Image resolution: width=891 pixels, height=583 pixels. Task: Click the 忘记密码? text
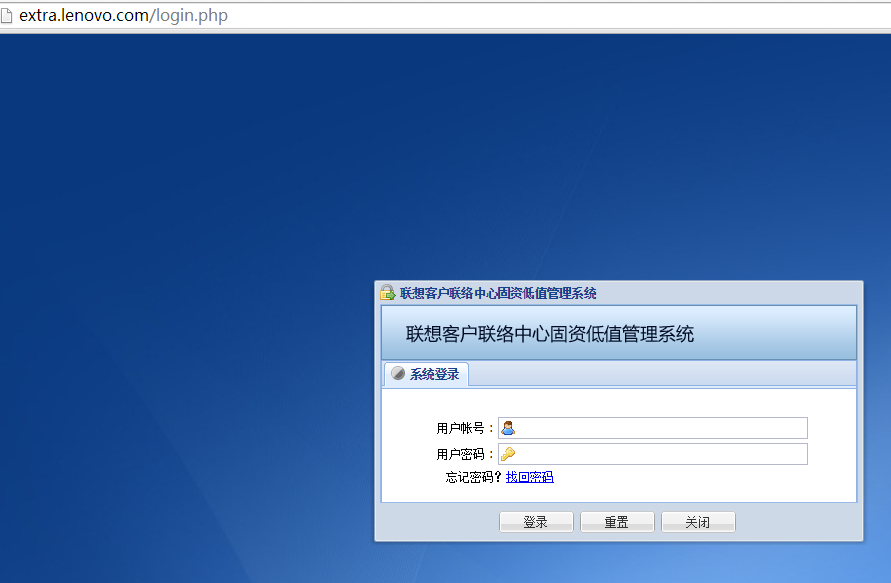click(474, 477)
